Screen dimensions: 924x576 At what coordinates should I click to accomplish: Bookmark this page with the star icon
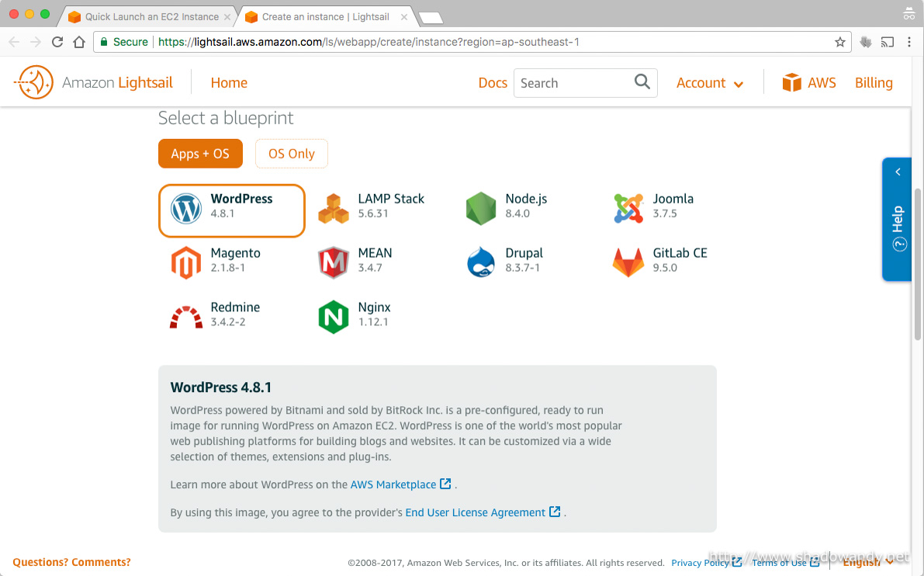tap(839, 42)
